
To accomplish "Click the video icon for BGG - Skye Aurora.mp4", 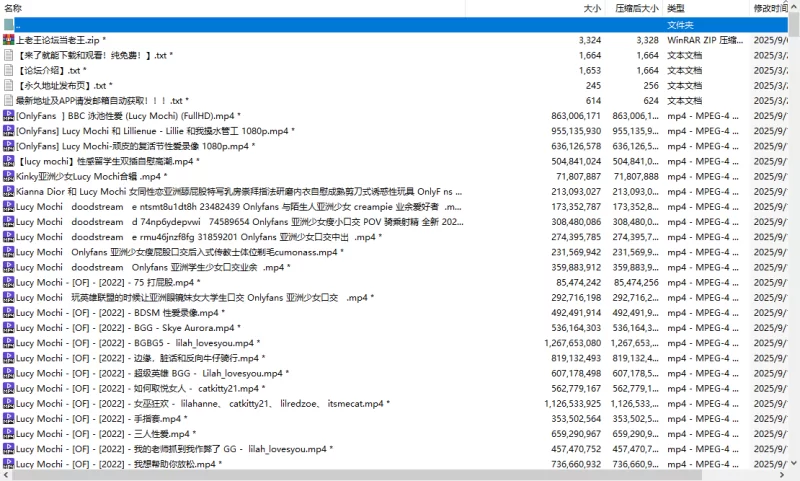I will tap(9, 328).
